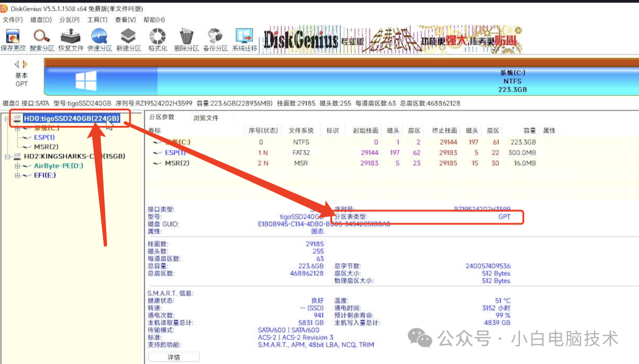The width and height of the screenshot is (639, 364).
Task: Click the HD2 KINGSHARKS disk icon
Action: pos(17,157)
